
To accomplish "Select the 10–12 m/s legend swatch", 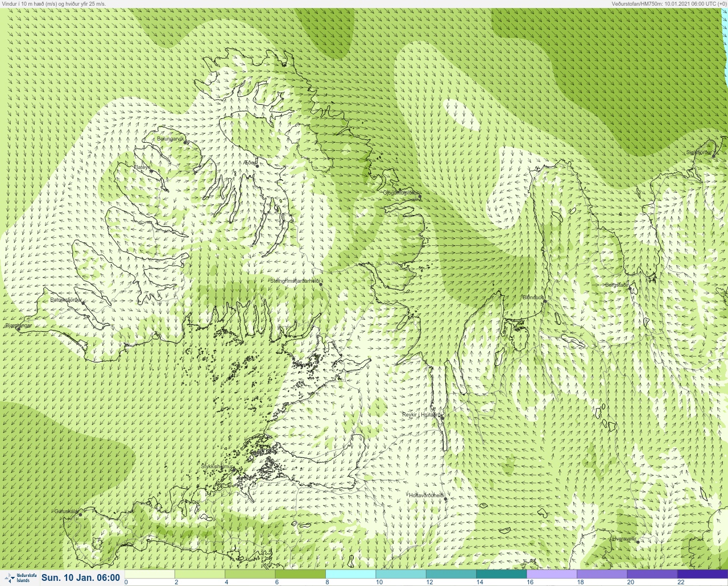I will [401, 574].
